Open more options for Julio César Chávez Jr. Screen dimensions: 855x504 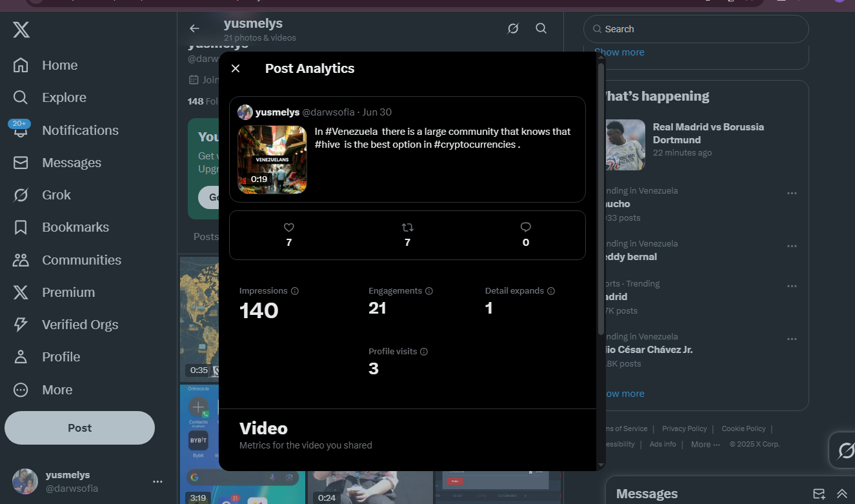click(792, 339)
